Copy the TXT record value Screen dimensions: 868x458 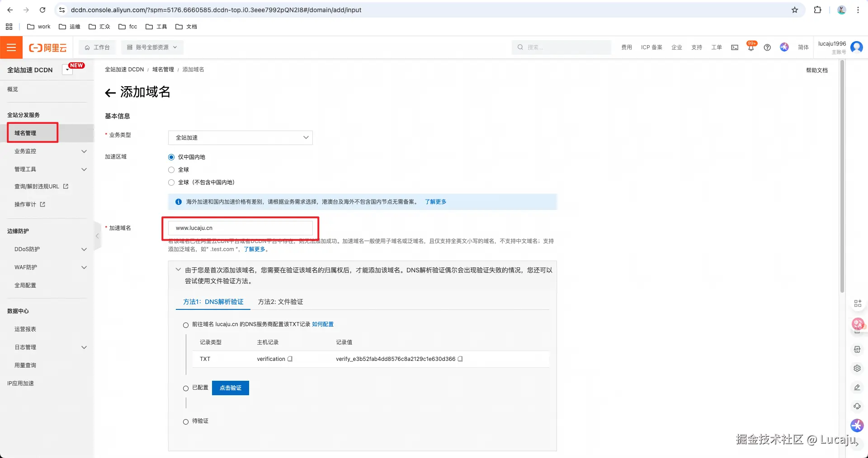460,359
